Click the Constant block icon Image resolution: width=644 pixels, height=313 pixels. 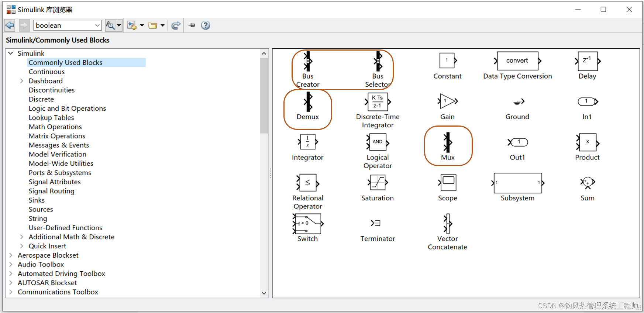[448, 61]
